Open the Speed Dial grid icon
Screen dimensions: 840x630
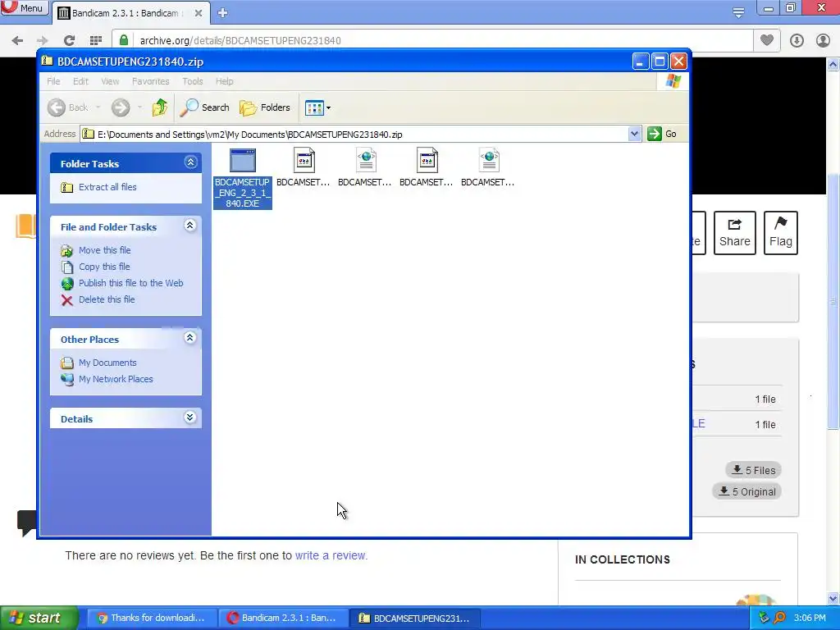96,40
